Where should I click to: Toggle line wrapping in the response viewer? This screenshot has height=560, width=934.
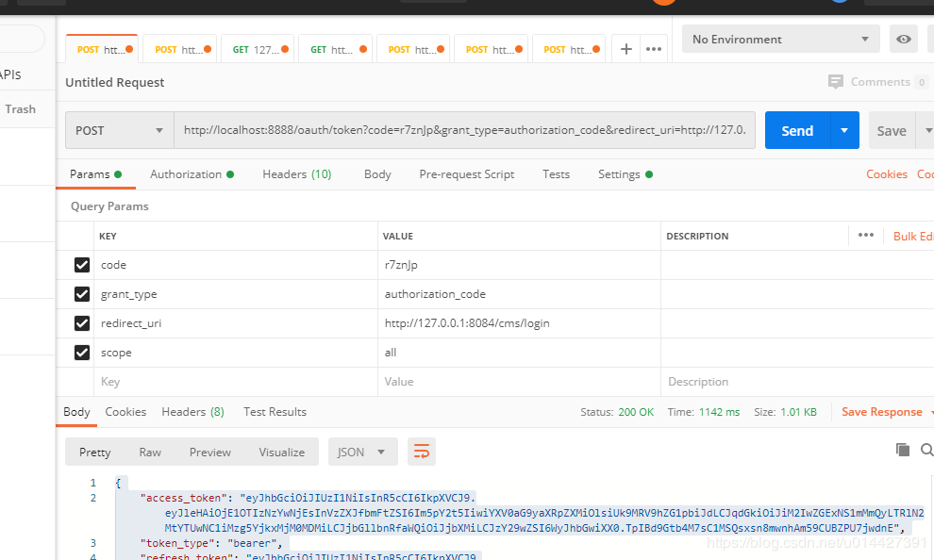click(421, 451)
